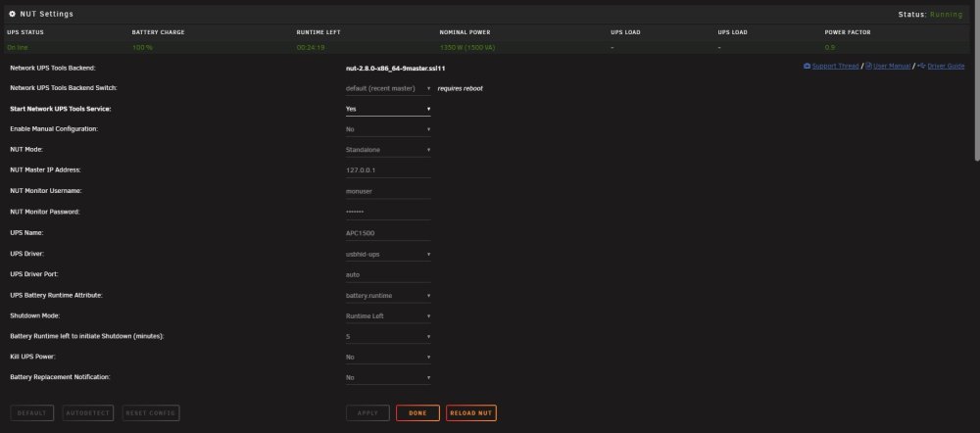
Task: Open Network UPS Tools Backend Switch dropdown
Action: click(x=388, y=89)
